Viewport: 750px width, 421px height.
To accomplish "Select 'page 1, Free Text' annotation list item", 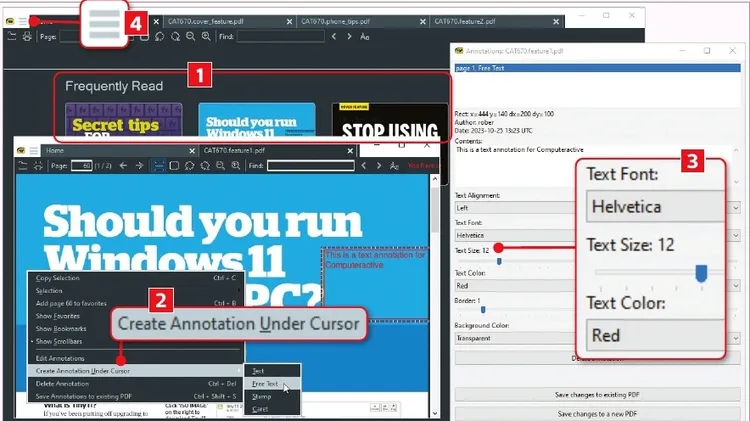I will click(597, 68).
